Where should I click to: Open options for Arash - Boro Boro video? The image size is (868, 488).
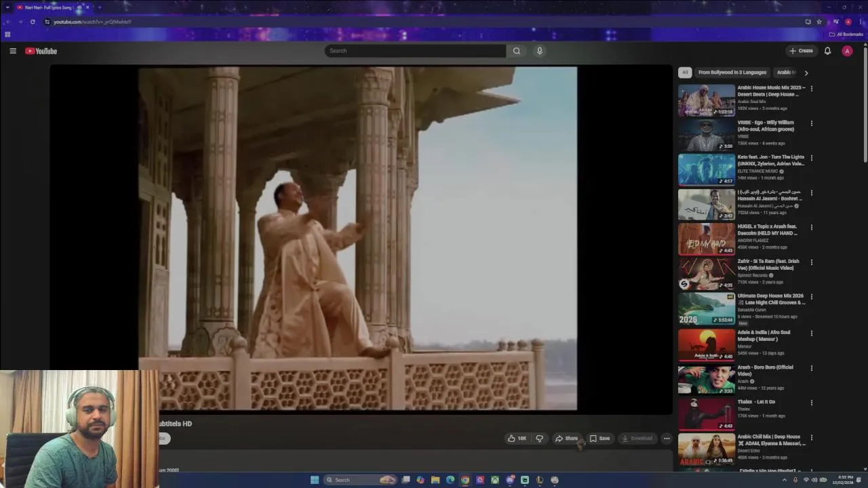pyautogui.click(x=811, y=368)
